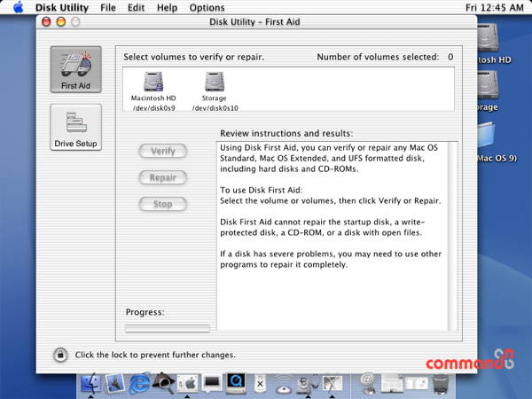Launch QuickTime Player from the Dock
This screenshot has width=532, height=399.
(236, 383)
